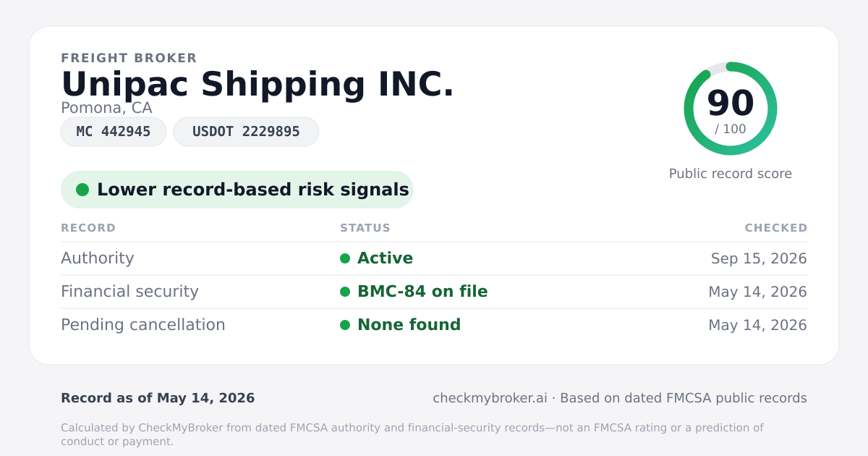This screenshot has width=868, height=456.
Task: Click the Sep 15, 2026 checked date
Action: pyautogui.click(x=759, y=258)
